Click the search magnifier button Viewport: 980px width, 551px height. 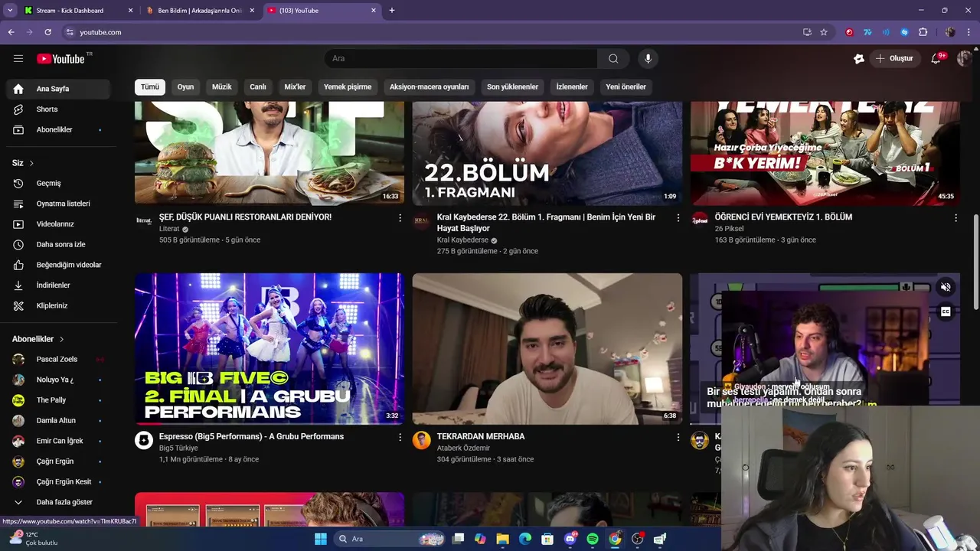(x=613, y=59)
